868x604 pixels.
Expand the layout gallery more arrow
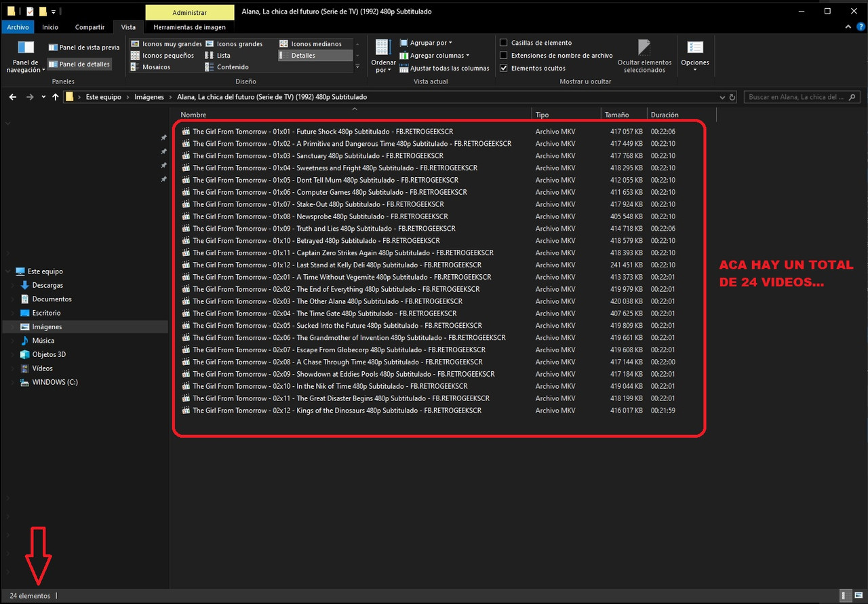point(357,67)
